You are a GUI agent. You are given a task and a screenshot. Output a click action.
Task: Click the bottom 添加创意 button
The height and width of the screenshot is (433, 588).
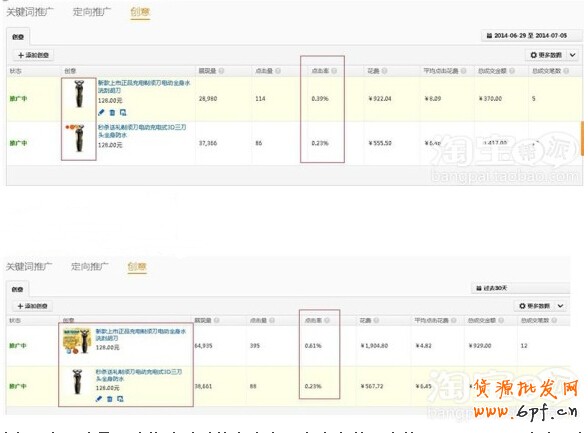(x=33, y=306)
